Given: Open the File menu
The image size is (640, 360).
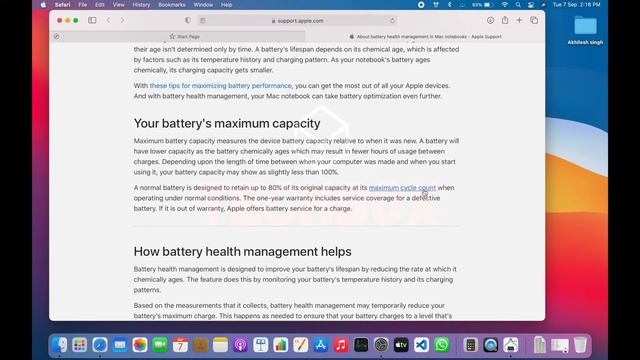Looking at the screenshot, I should (82, 5).
